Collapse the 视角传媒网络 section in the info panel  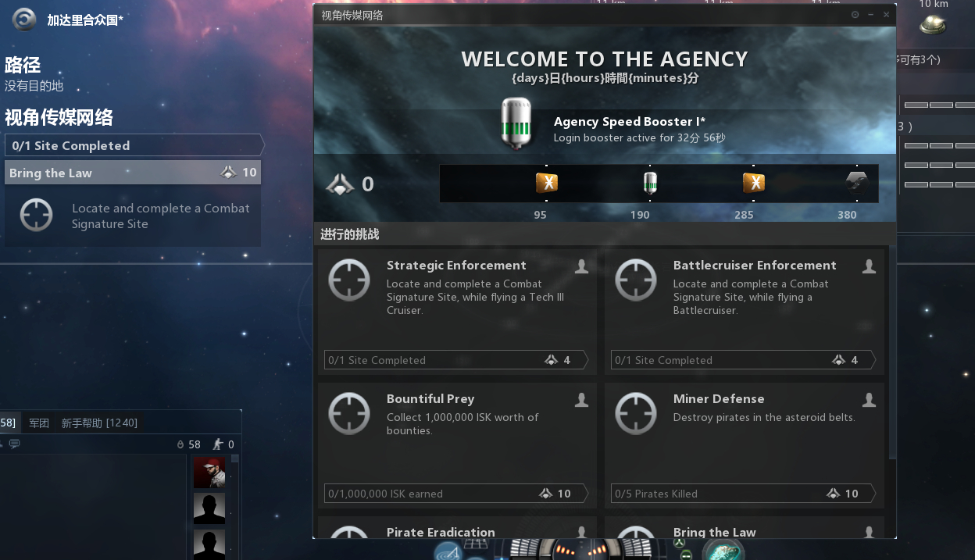pyautogui.click(x=59, y=118)
